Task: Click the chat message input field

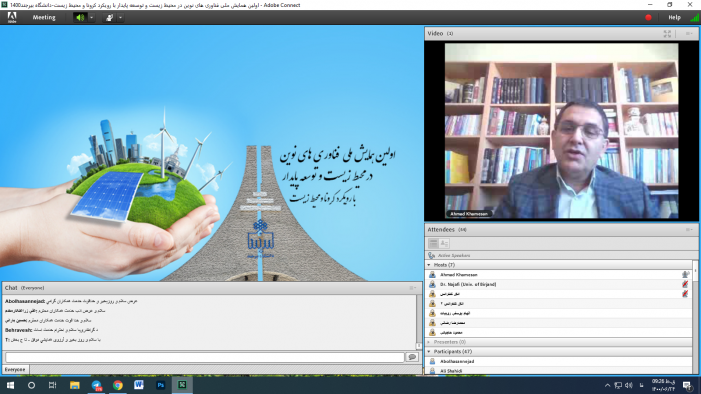Action: point(205,357)
